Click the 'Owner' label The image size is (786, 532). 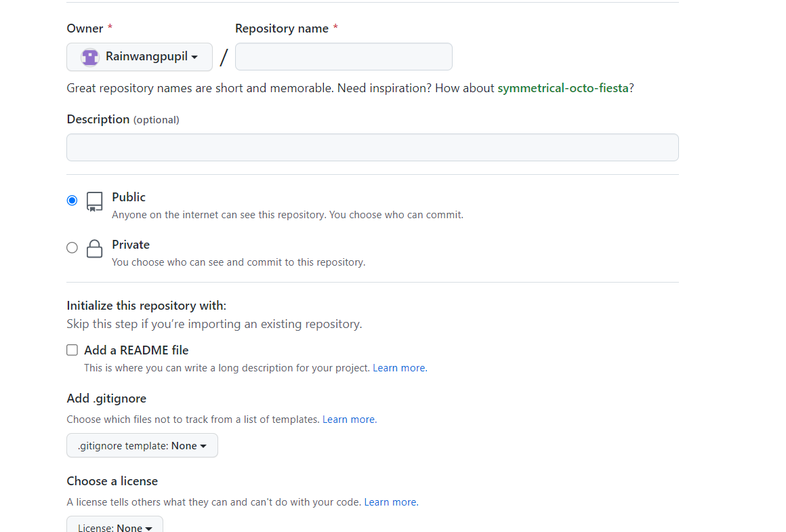[85, 28]
